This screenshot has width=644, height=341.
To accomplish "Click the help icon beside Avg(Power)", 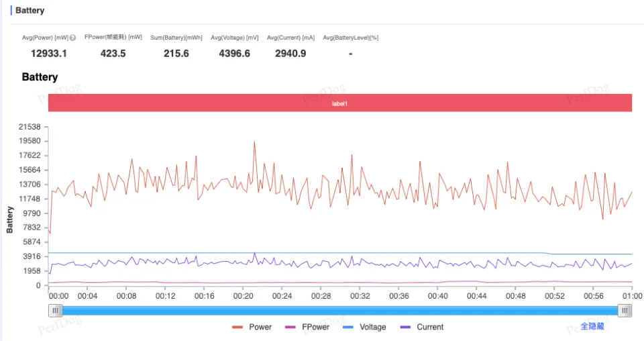I will coord(72,38).
